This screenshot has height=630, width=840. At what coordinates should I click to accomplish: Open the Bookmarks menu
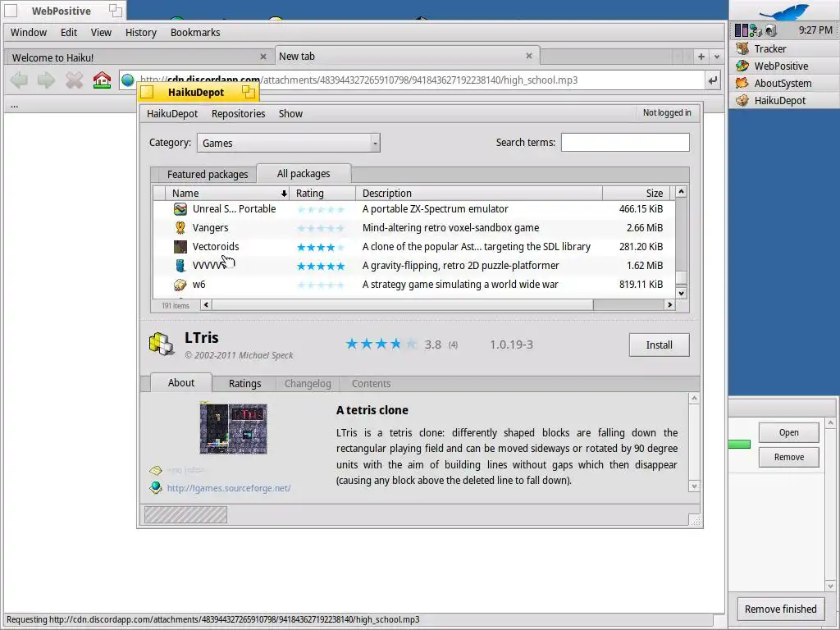tap(195, 32)
